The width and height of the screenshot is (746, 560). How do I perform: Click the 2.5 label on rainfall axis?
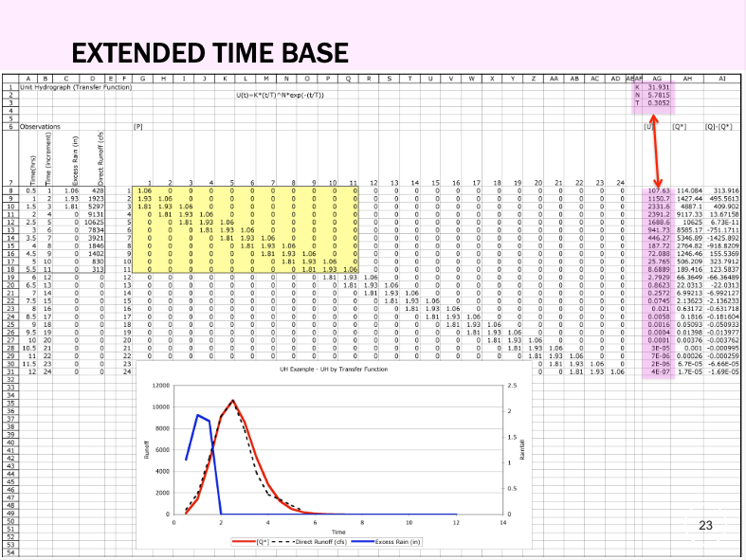coord(512,386)
